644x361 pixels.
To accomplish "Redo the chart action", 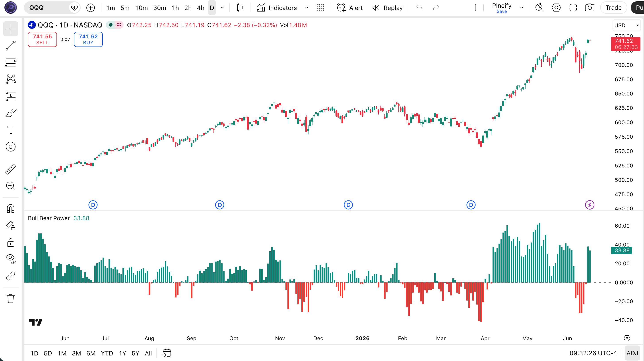I will [x=436, y=8].
